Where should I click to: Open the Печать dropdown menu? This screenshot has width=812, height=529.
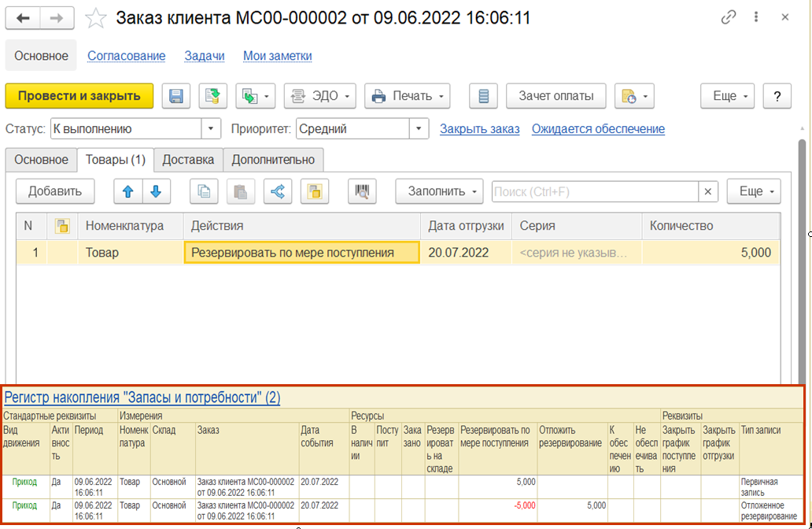click(407, 96)
